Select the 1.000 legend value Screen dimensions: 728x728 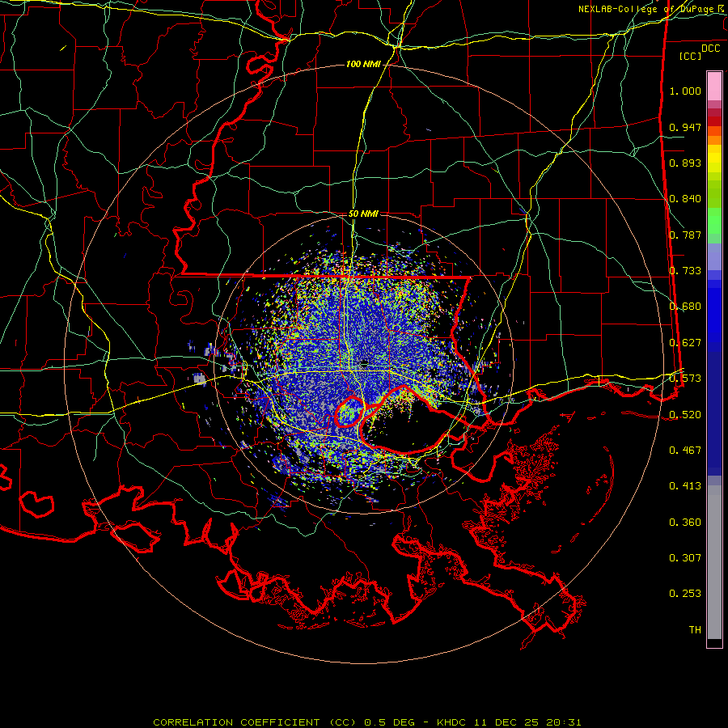(685, 91)
